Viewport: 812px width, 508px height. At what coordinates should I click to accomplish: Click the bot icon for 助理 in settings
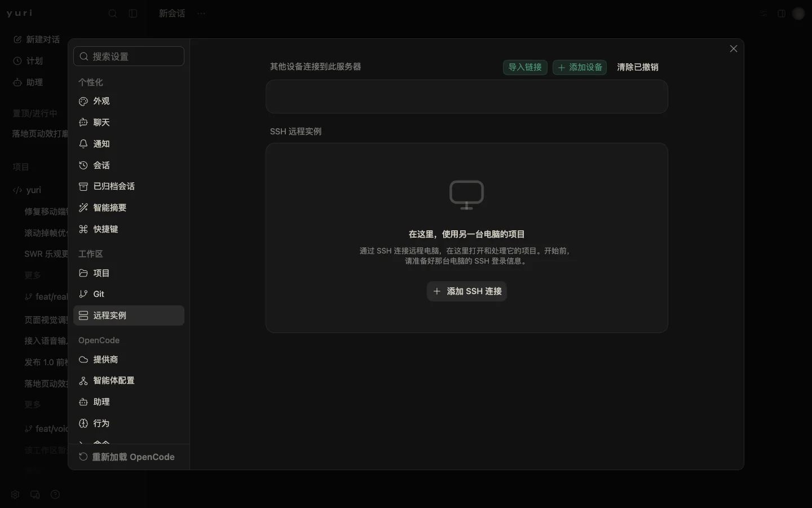[83, 402]
